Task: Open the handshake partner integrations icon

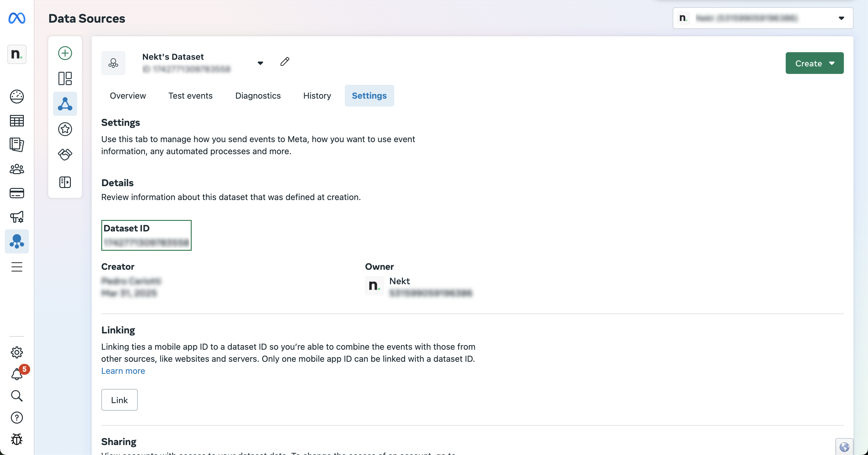Action: [x=65, y=154]
